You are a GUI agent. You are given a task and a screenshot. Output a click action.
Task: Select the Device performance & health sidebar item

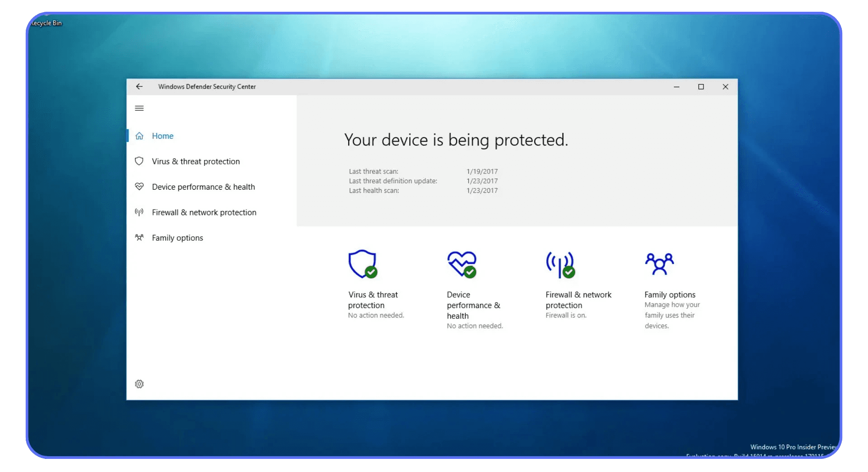[203, 187]
